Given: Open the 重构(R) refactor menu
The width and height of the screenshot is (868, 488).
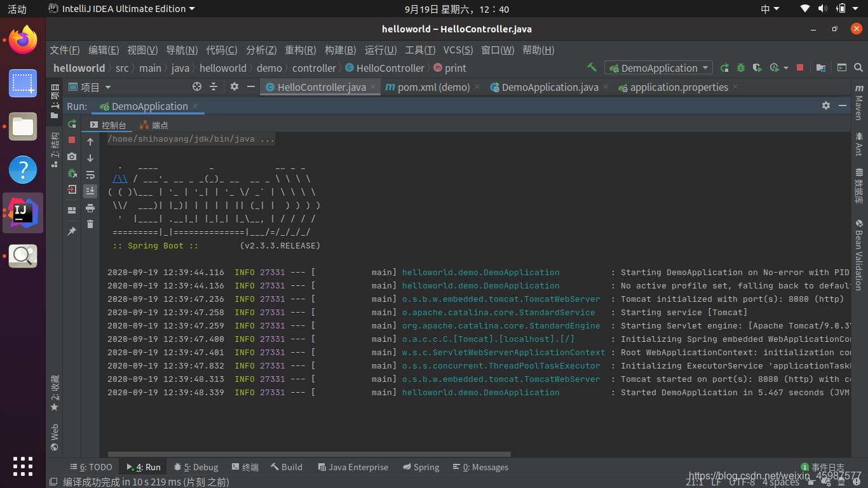Looking at the screenshot, I should [300, 50].
